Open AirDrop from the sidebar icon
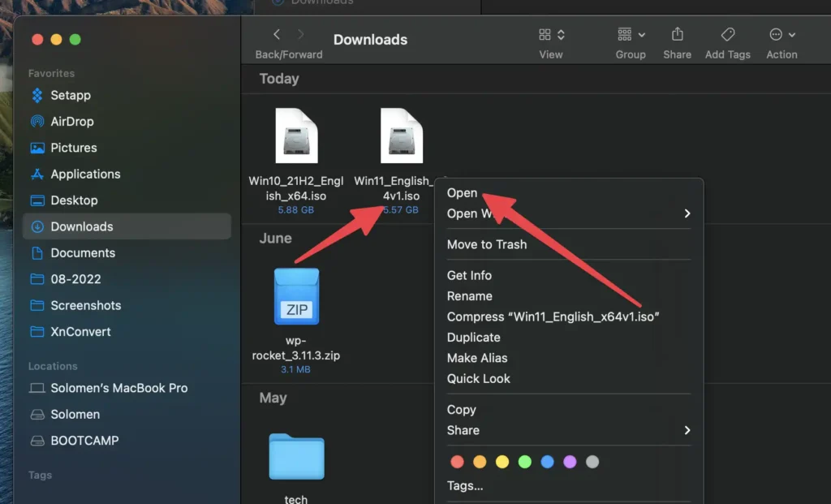 tap(37, 122)
